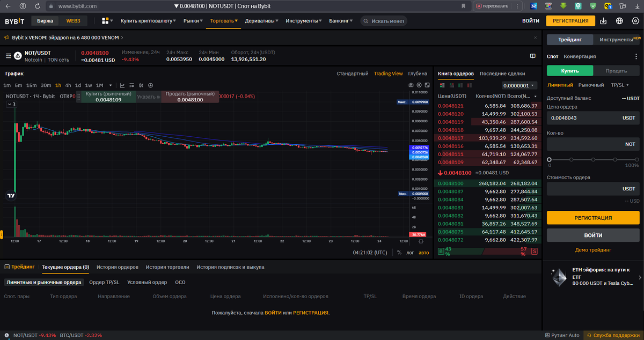Click the Кол-во quantity field
Image resolution: width=644 pixels, height=340 pixels.
tap(593, 144)
